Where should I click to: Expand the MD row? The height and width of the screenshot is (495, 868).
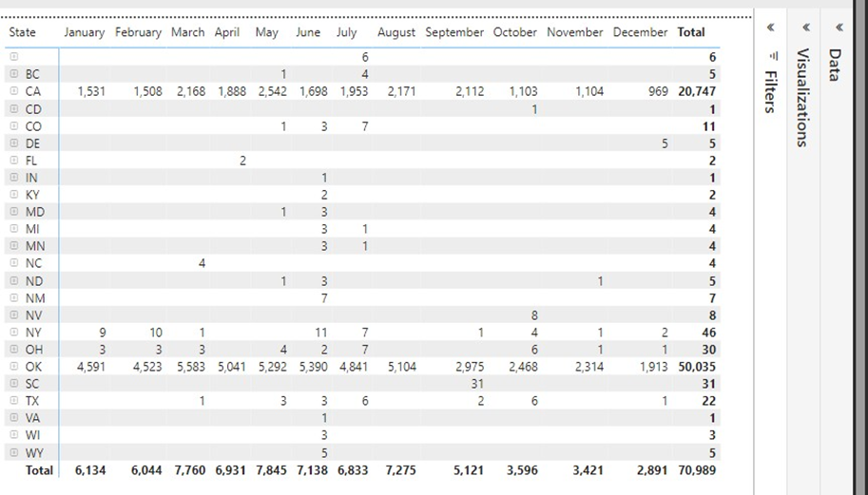coord(14,212)
